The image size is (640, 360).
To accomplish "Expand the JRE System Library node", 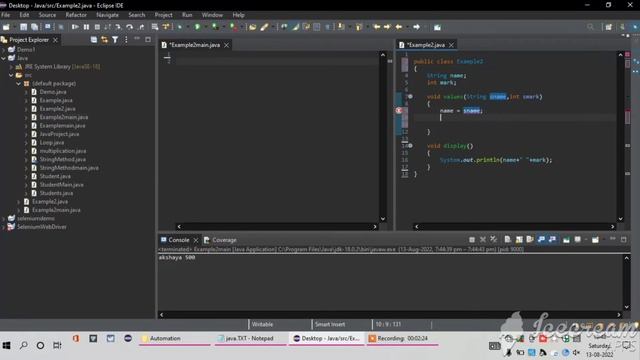I will (x=11, y=67).
